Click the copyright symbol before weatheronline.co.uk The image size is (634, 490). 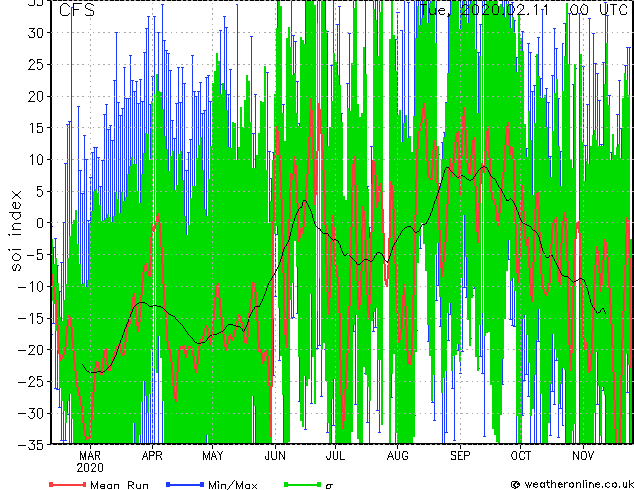[516, 484]
